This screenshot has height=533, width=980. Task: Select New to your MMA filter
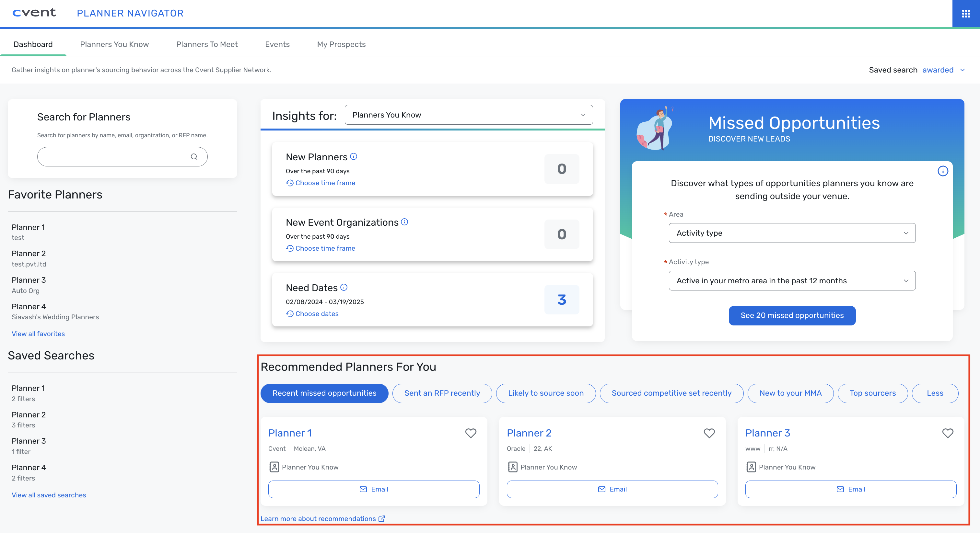click(x=790, y=393)
